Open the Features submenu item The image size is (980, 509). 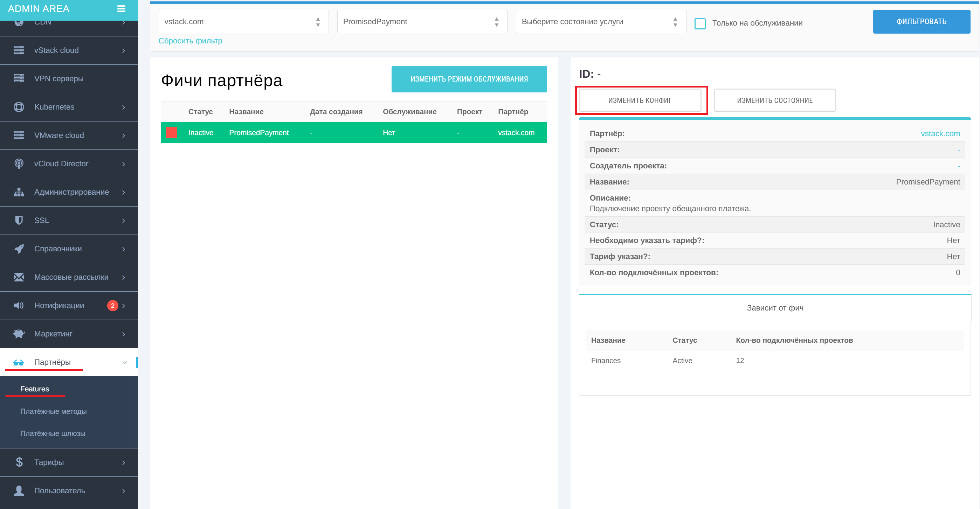point(35,389)
